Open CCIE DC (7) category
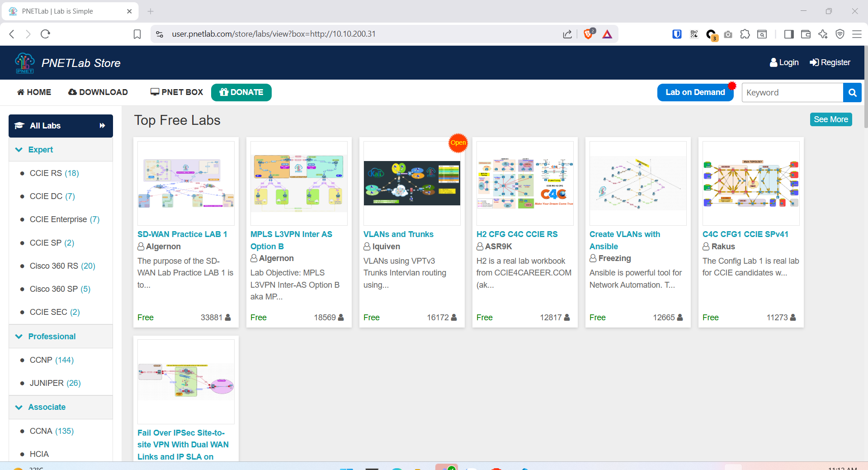868x470 pixels. 52,196
